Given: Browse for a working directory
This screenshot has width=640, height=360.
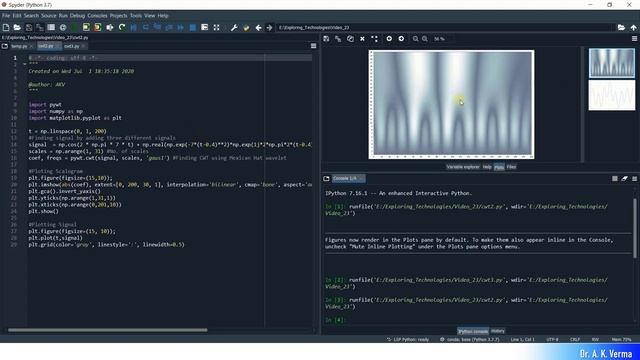Looking at the screenshot, I should (621, 27).
